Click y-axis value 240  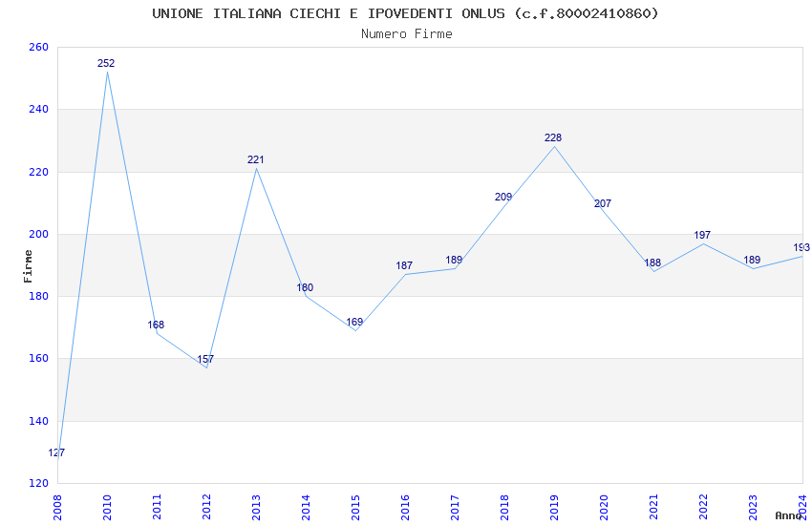(39, 110)
